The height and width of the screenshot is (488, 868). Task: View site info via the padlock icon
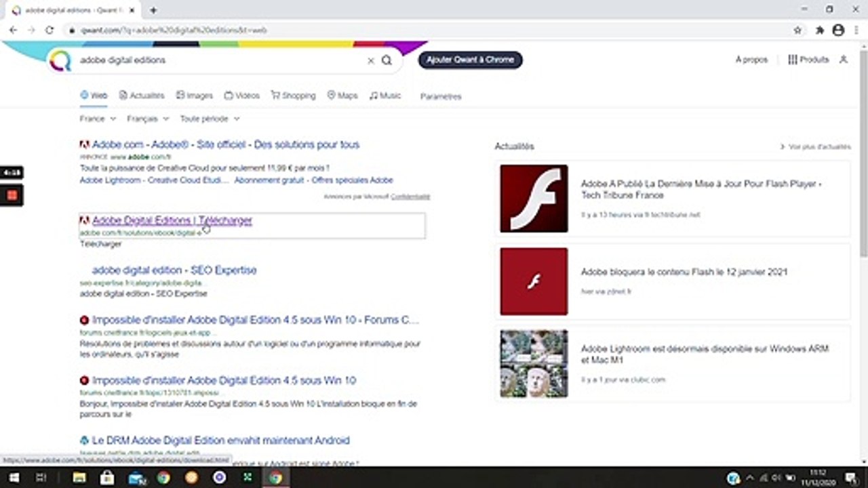71,30
